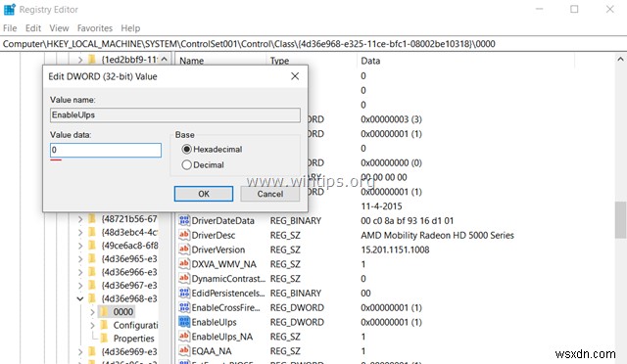The height and width of the screenshot is (364, 627).
Task: Click the Value data input field
Action: click(x=106, y=150)
